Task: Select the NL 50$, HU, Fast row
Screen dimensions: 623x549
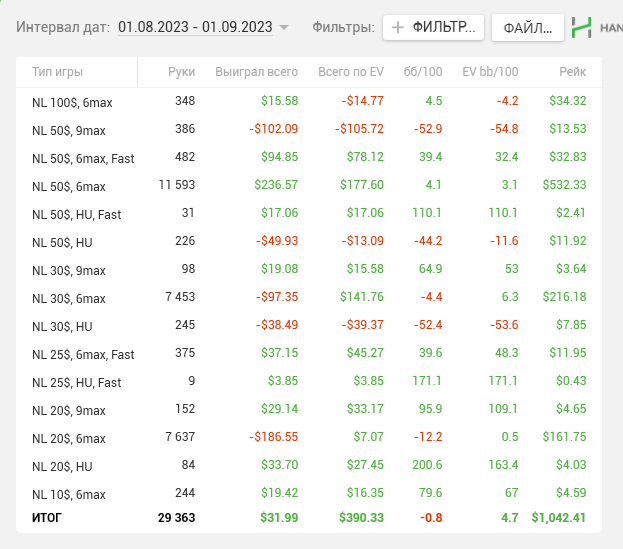Action: coord(309,214)
